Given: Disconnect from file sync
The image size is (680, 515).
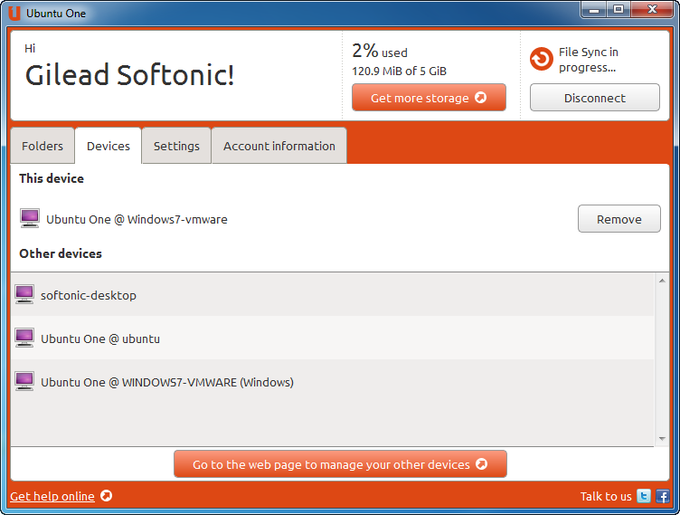Looking at the screenshot, I should tap(595, 98).
